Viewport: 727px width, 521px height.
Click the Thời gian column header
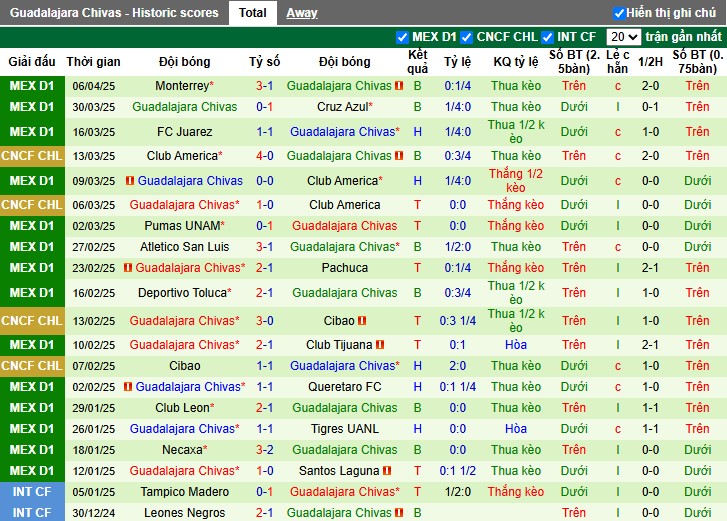click(x=93, y=62)
